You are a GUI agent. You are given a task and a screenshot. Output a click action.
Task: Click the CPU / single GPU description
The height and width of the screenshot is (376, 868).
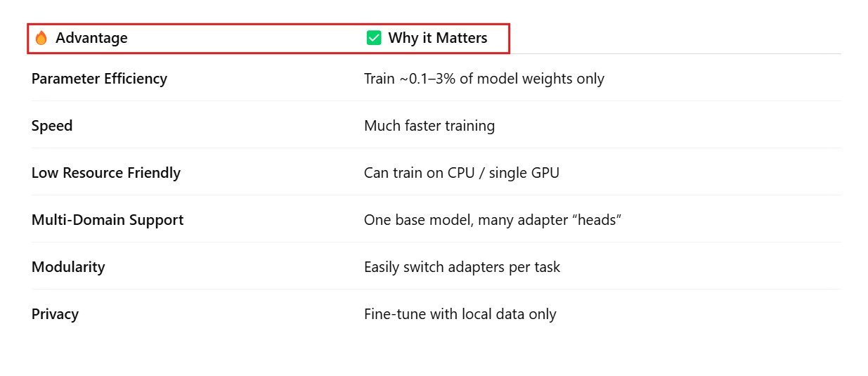click(x=462, y=173)
